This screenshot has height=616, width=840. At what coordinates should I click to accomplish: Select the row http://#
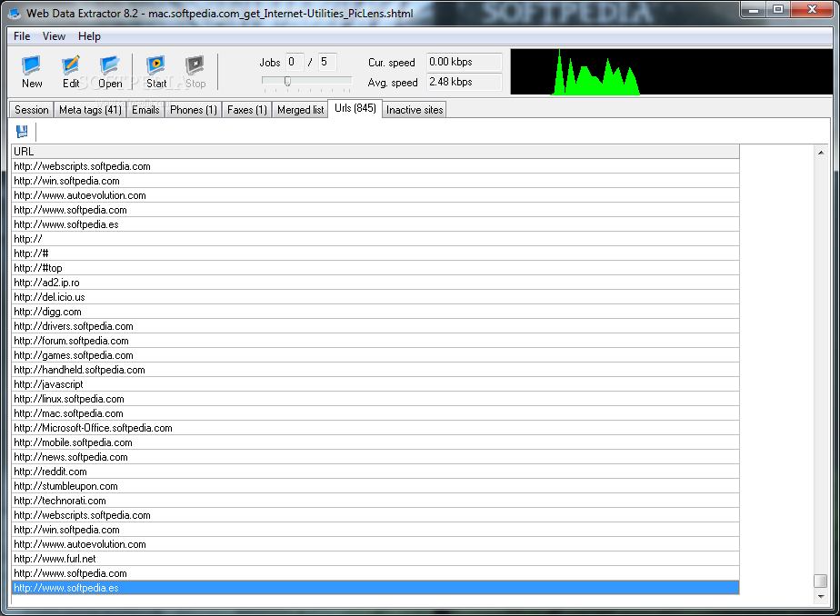pyautogui.click(x=375, y=253)
